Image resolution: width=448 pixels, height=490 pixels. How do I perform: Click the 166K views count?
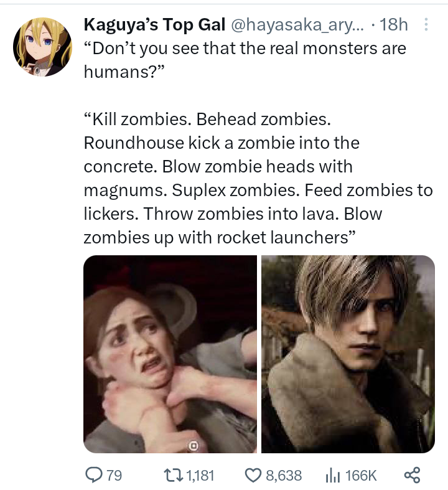[361, 476]
